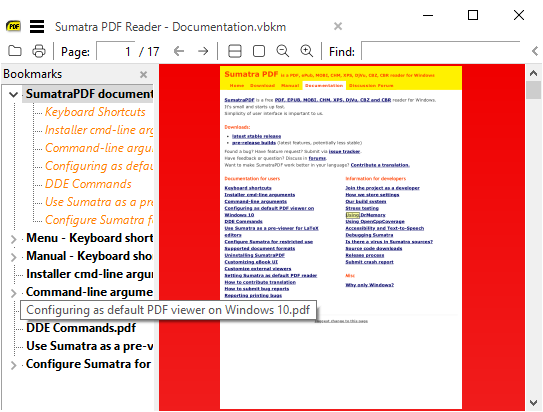
Task: Open the Supported document formats link
Action: pyautogui.click(x=260, y=248)
